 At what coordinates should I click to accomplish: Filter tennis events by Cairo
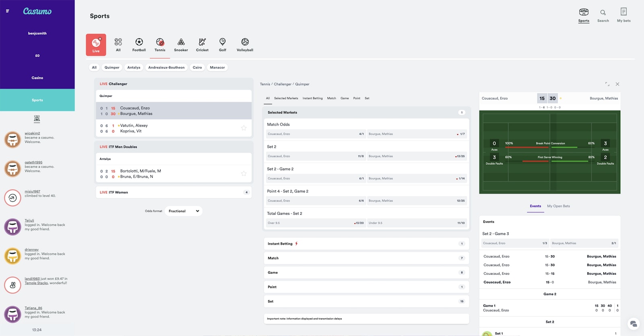tap(197, 68)
